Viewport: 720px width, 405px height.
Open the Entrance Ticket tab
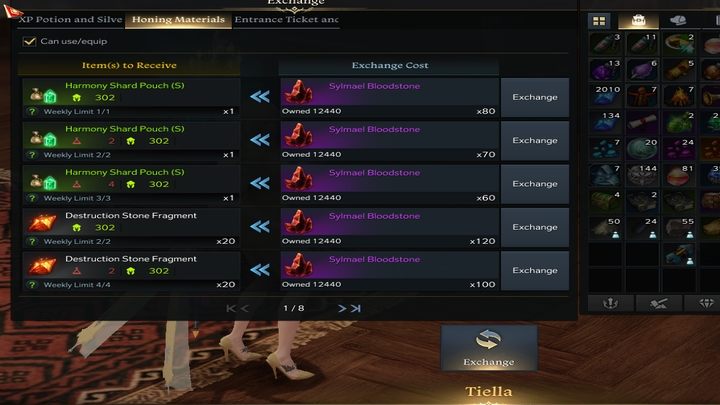pos(287,20)
